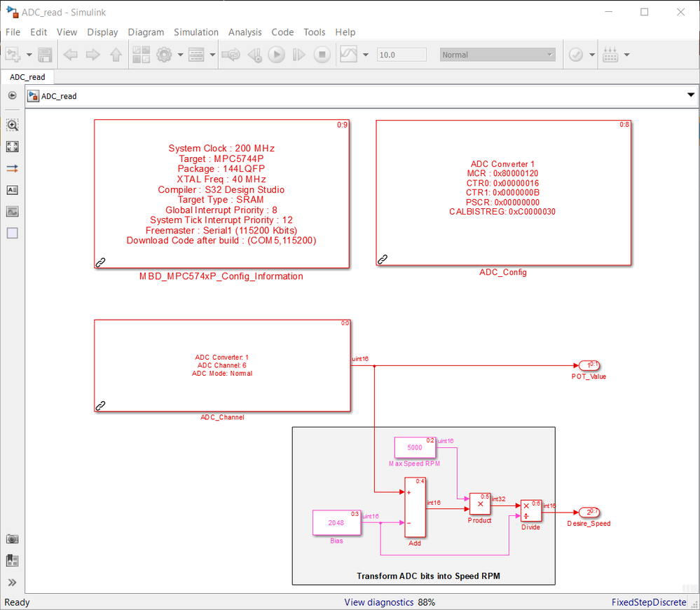Expand the configuration gear dropdown arrow
Screen dimensions: 700x610
click(180, 55)
